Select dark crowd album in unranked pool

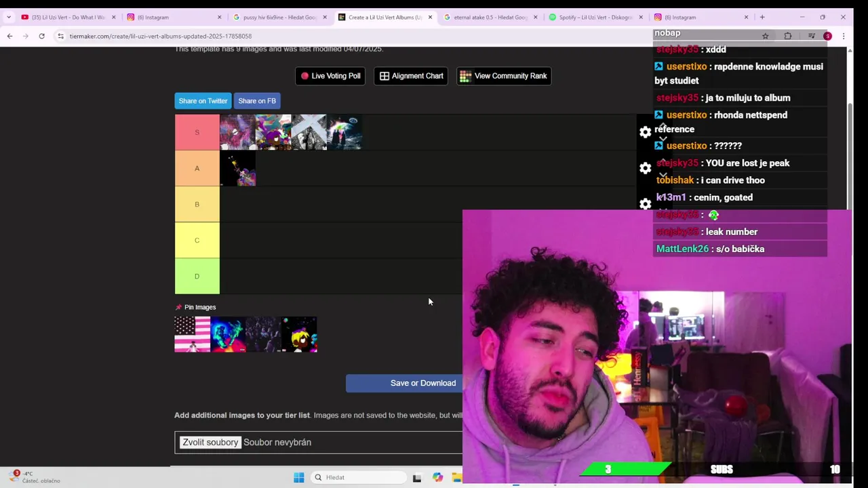click(x=264, y=335)
